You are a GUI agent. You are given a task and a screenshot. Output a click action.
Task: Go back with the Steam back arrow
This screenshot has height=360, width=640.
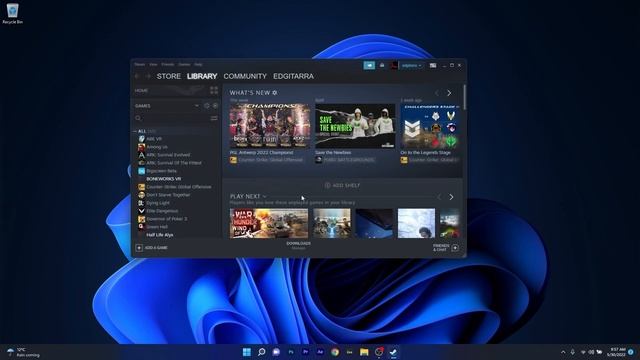point(138,76)
